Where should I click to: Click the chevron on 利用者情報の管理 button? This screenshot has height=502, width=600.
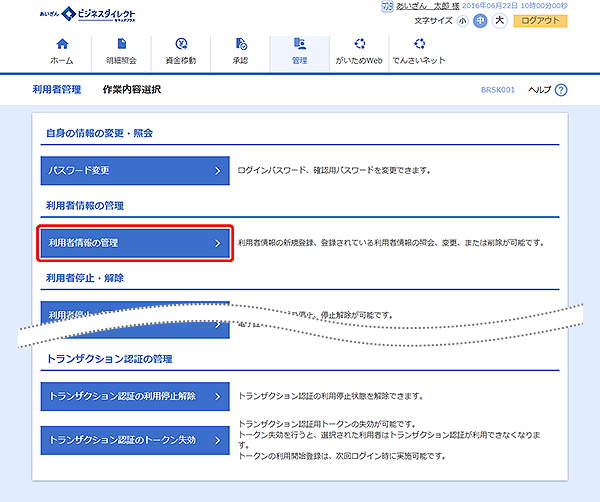tap(217, 242)
